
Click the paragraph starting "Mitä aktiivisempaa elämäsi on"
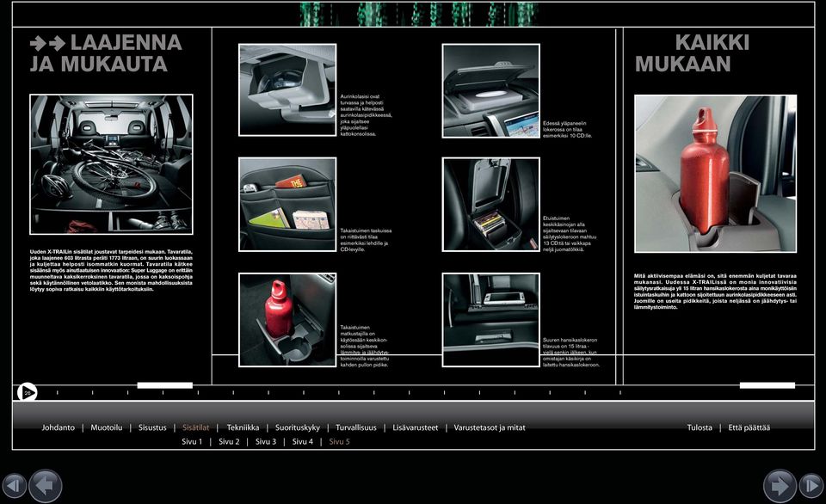click(715, 292)
